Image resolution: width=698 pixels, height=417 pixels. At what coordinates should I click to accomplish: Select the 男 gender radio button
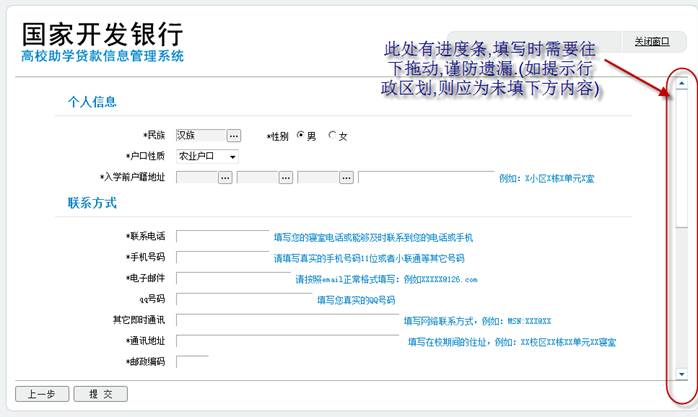(300, 135)
